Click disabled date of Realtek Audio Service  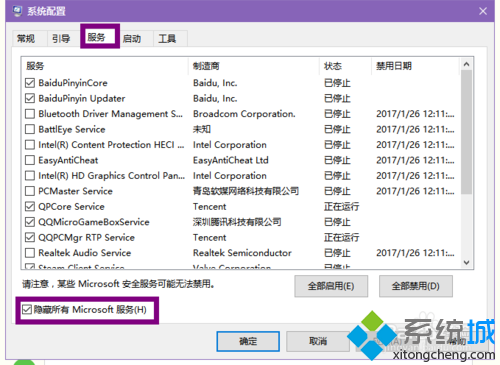tap(415, 253)
